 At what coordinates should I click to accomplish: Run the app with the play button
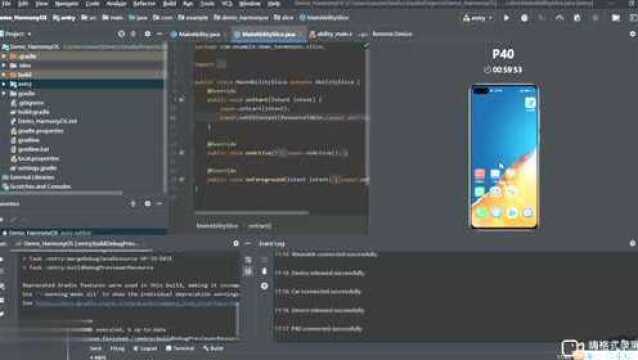point(506,18)
